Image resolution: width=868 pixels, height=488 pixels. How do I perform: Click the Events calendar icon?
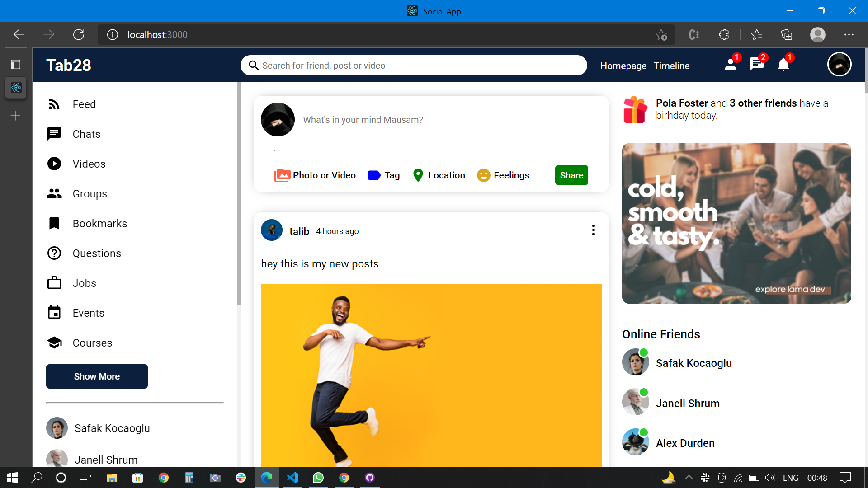[54, 313]
